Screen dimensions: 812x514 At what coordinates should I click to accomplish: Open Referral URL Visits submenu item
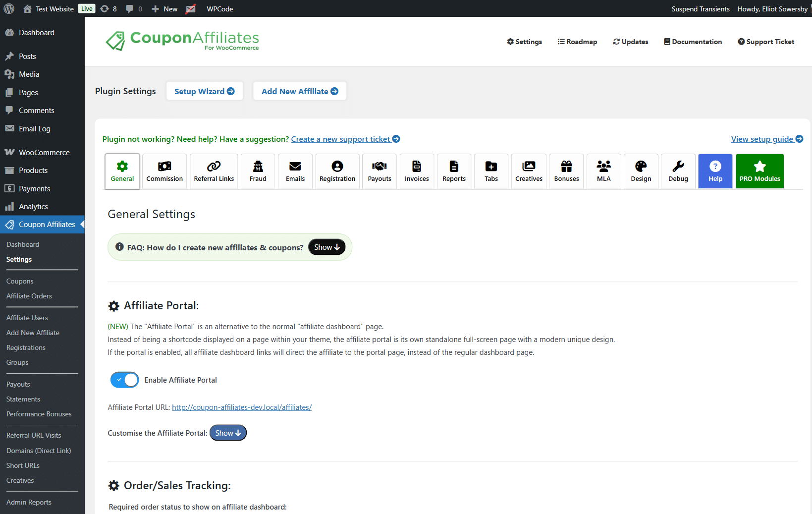click(34, 435)
